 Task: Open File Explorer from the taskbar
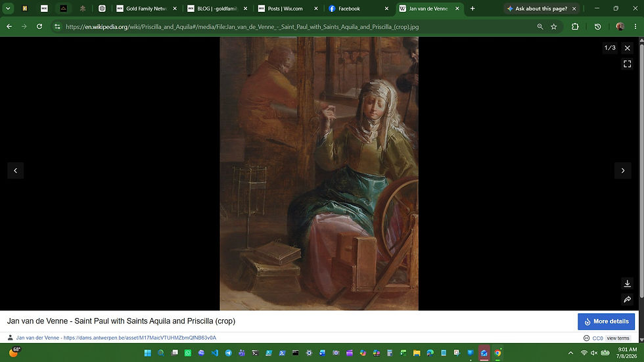click(417, 353)
